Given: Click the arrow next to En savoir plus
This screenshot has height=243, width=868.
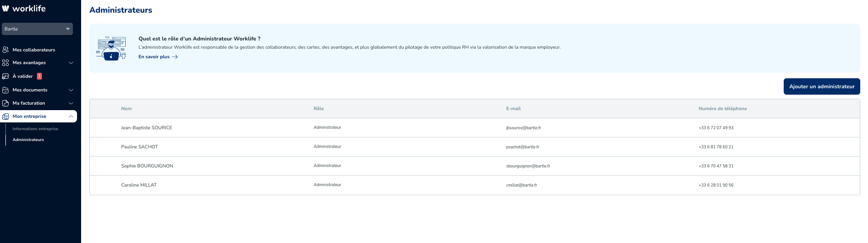Looking at the screenshot, I should pyautogui.click(x=175, y=57).
